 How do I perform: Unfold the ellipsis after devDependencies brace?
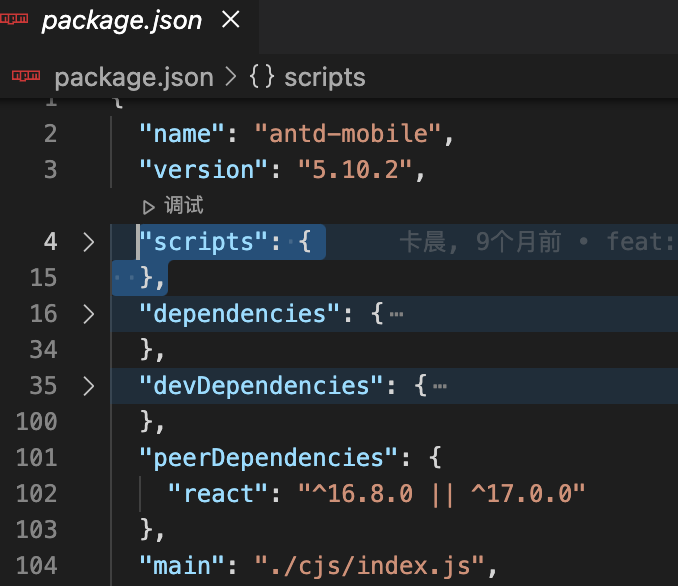click(440, 386)
